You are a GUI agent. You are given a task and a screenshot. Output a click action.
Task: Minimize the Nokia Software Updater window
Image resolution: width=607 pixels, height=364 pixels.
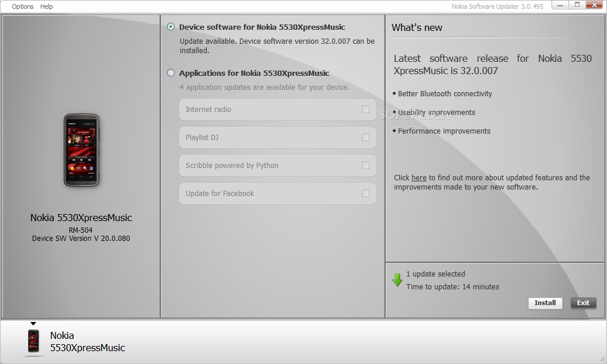pos(560,5)
